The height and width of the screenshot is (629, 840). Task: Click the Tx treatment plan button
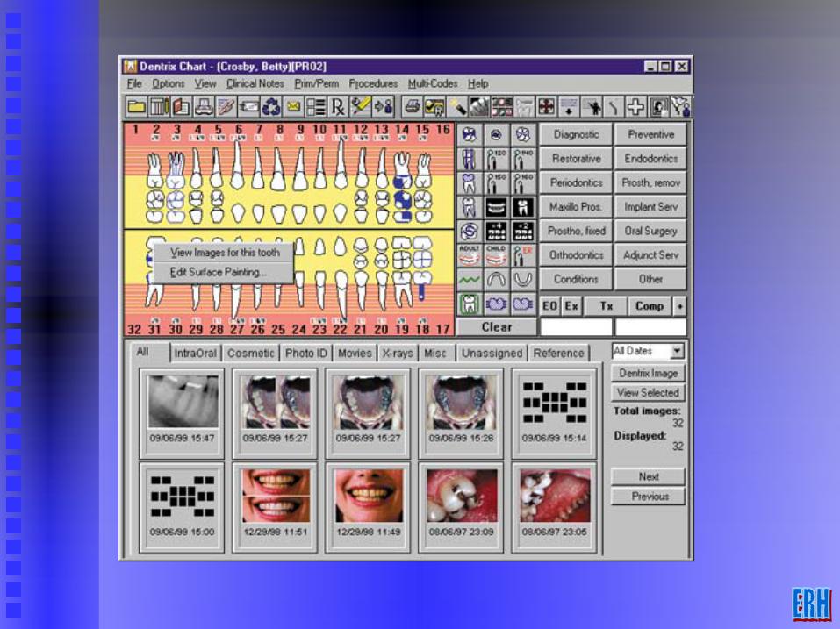606,305
